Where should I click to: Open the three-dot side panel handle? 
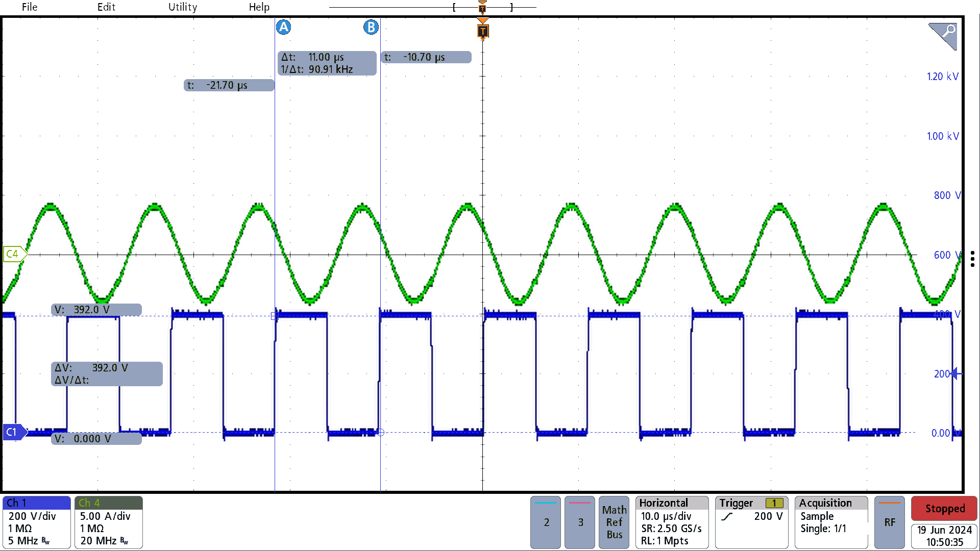point(973,259)
